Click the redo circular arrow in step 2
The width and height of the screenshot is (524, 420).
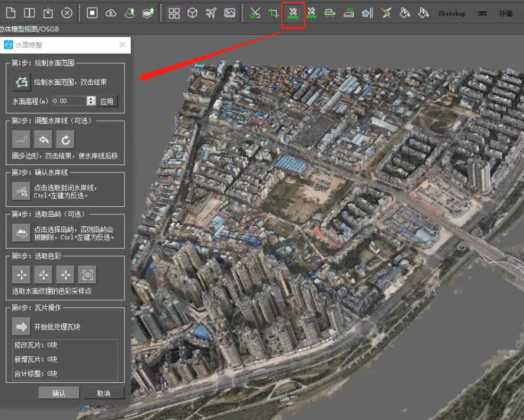click(x=65, y=139)
